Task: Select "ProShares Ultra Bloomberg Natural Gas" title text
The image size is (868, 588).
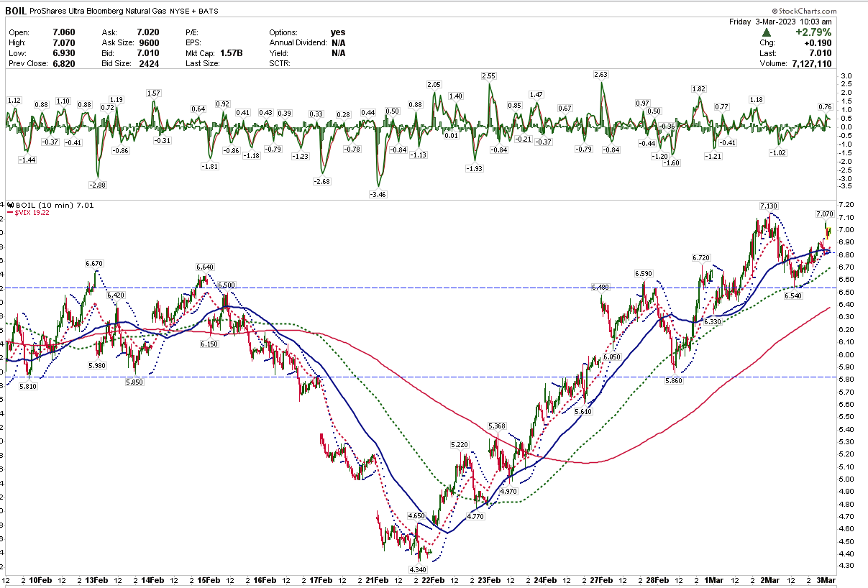Action: pyautogui.click(x=98, y=12)
